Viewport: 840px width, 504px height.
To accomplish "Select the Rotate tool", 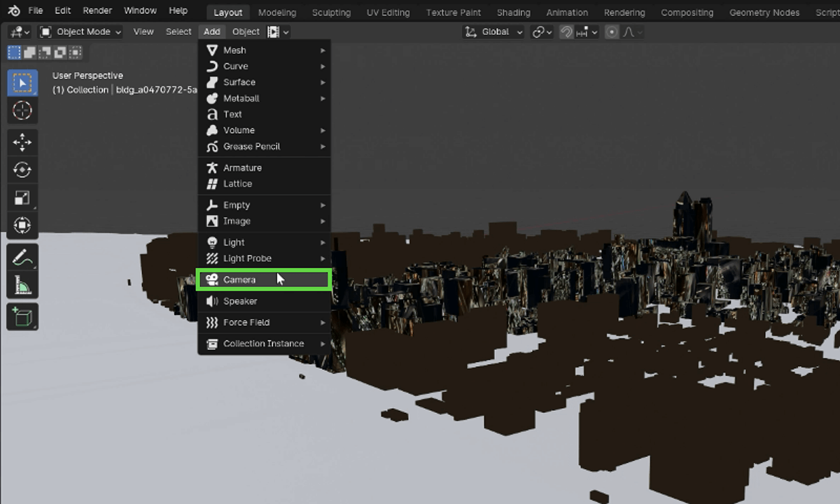I will (x=22, y=170).
